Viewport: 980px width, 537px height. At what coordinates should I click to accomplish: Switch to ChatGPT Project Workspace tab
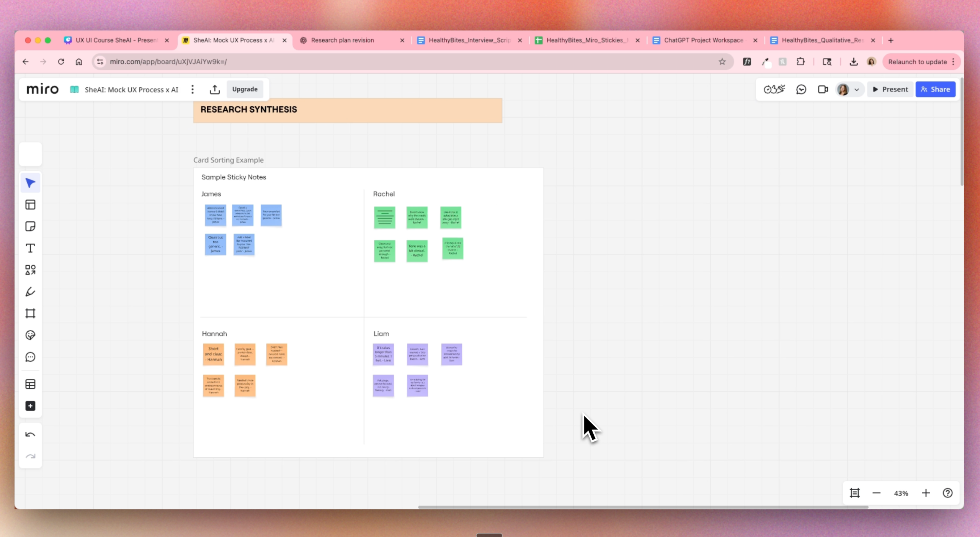[x=703, y=40]
